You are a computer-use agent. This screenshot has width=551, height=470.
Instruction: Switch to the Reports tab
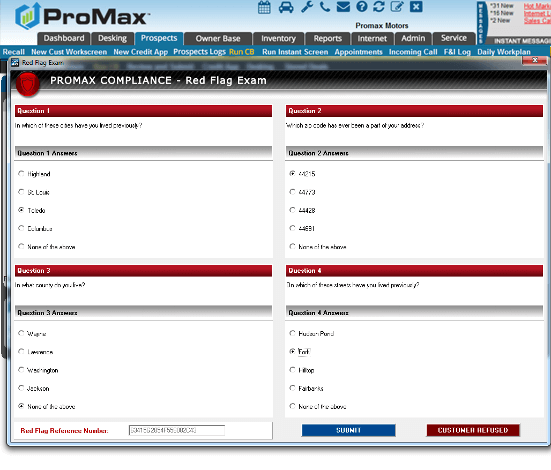[328, 38]
